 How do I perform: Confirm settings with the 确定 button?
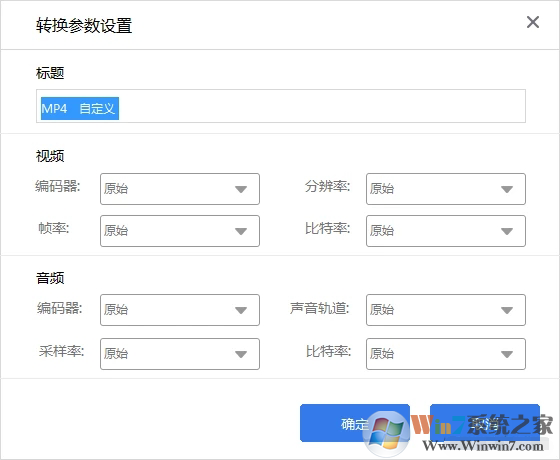pos(355,423)
